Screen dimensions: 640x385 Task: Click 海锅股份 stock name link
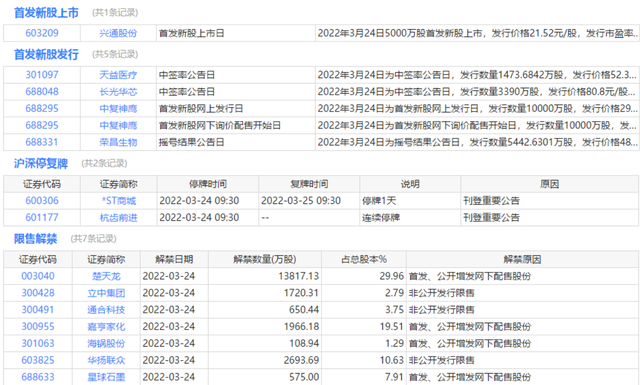[106, 343]
